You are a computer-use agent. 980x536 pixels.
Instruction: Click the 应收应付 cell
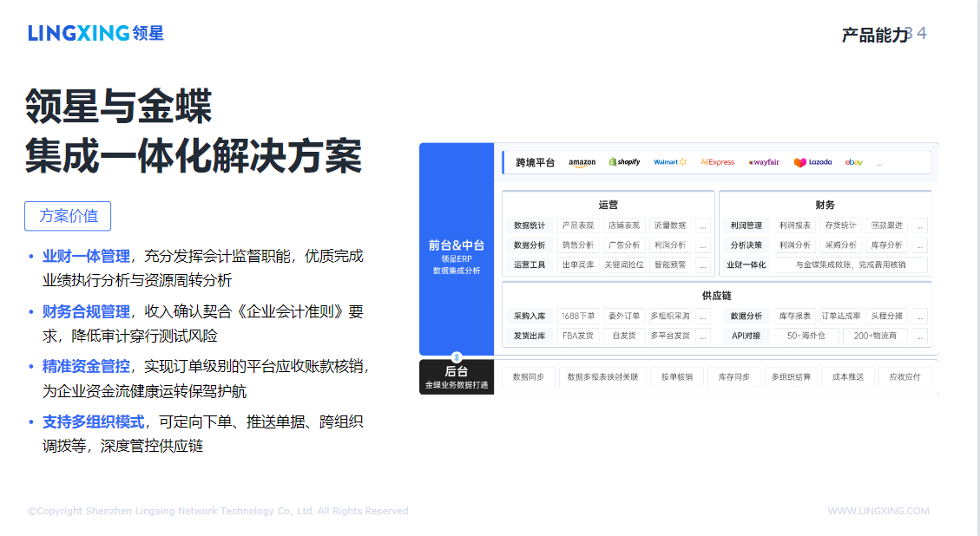[x=905, y=377]
